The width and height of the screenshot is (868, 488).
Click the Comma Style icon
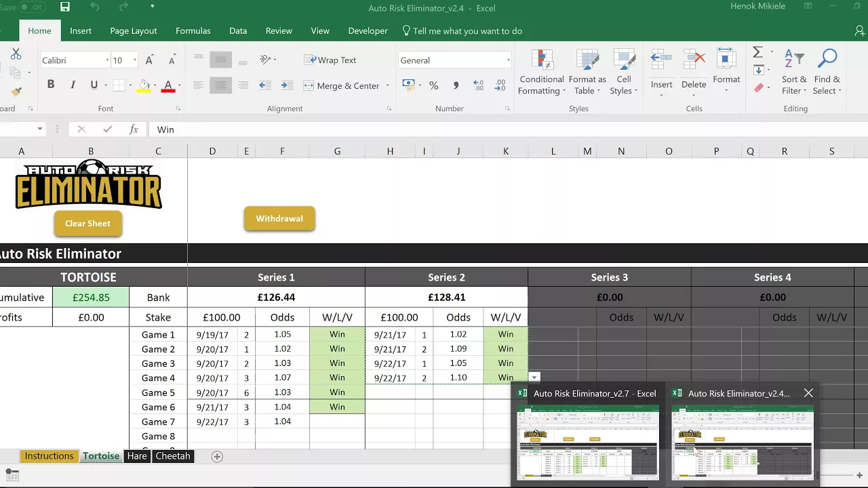pos(456,85)
